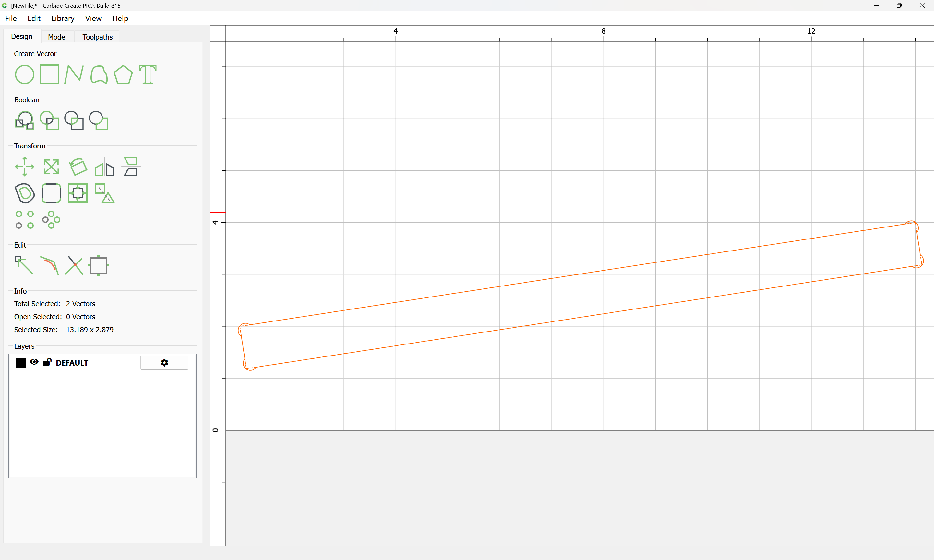This screenshot has height=560, width=934.
Task: Open the Help menu
Action: [120, 18]
